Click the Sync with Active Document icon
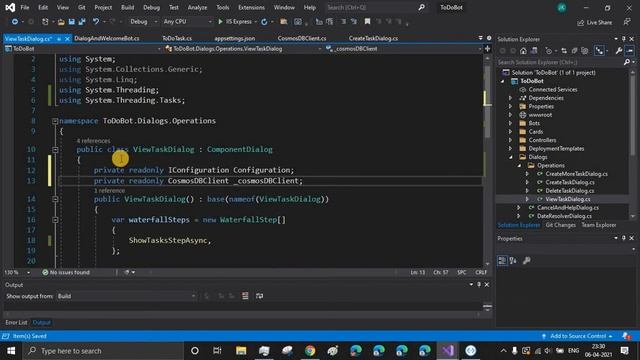The width and height of the screenshot is (640, 360). [564, 51]
